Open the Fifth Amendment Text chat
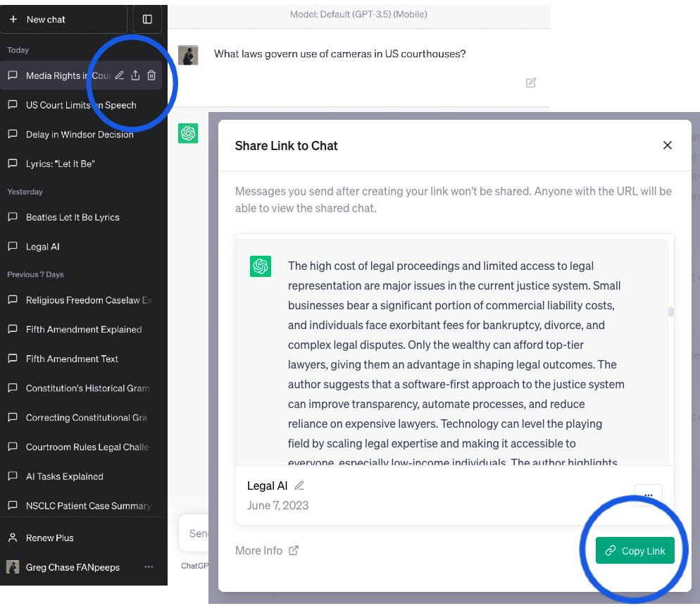Screen dimensions: 700x606 pyautogui.click(x=81, y=359)
